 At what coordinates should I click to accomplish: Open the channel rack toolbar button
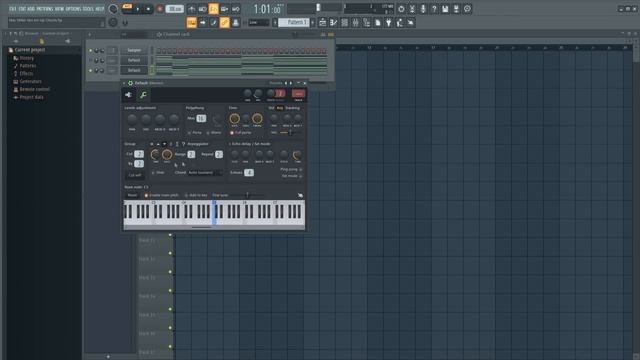coord(344,23)
